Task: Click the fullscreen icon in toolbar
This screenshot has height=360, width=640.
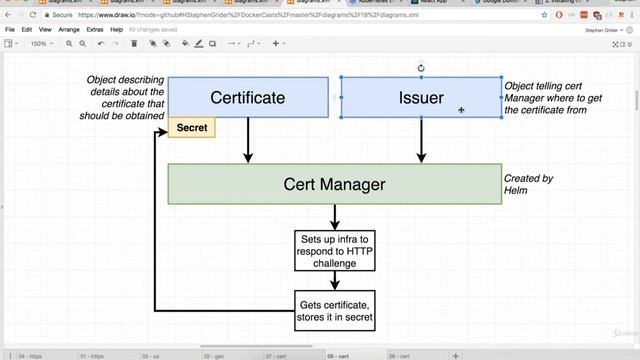Action: coord(615,44)
